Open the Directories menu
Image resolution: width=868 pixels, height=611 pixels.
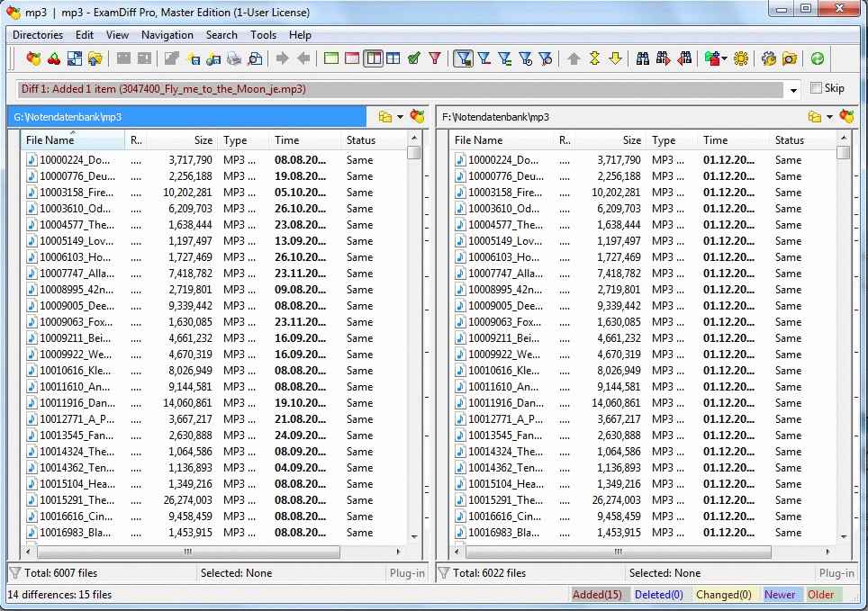tap(38, 35)
